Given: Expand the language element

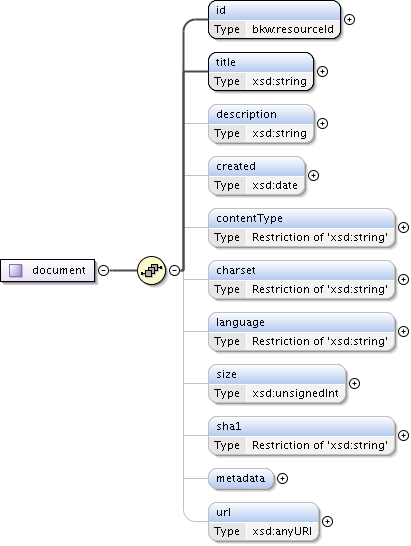Looking at the screenshot, I should (x=403, y=332).
